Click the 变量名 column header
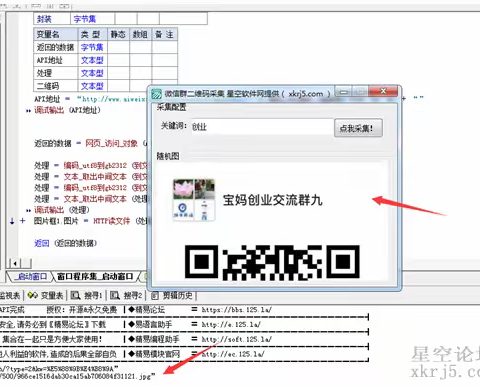The height and width of the screenshot is (386, 480). [56, 34]
